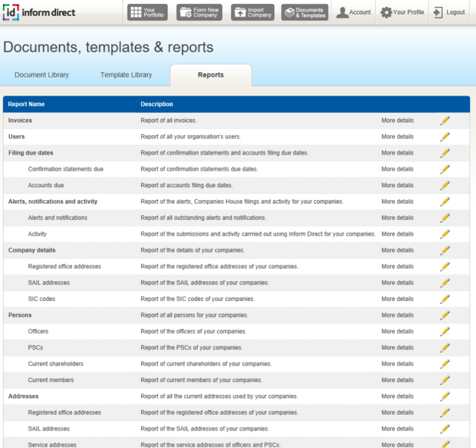Click the pencil icon for Invoices report
The image size is (476, 448).
pos(445,121)
